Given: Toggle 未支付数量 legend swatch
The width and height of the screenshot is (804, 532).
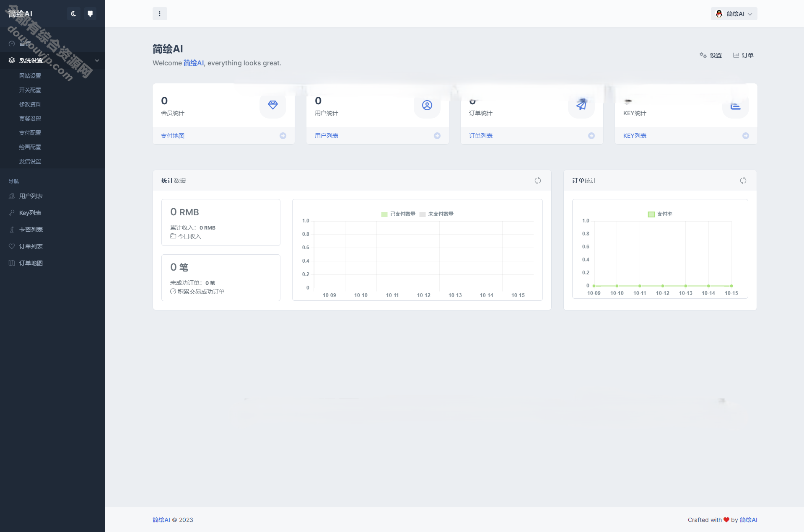Looking at the screenshot, I should coord(423,214).
